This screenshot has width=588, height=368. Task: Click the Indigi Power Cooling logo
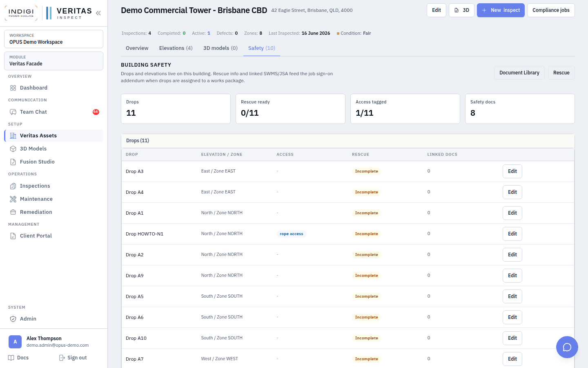point(21,13)
